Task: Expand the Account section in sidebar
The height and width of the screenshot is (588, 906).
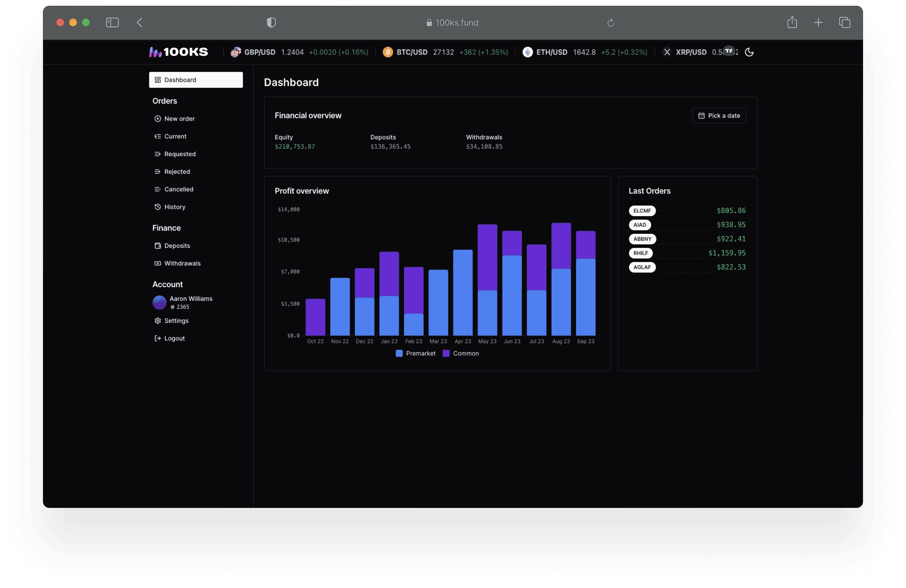Action: (167, 284)
